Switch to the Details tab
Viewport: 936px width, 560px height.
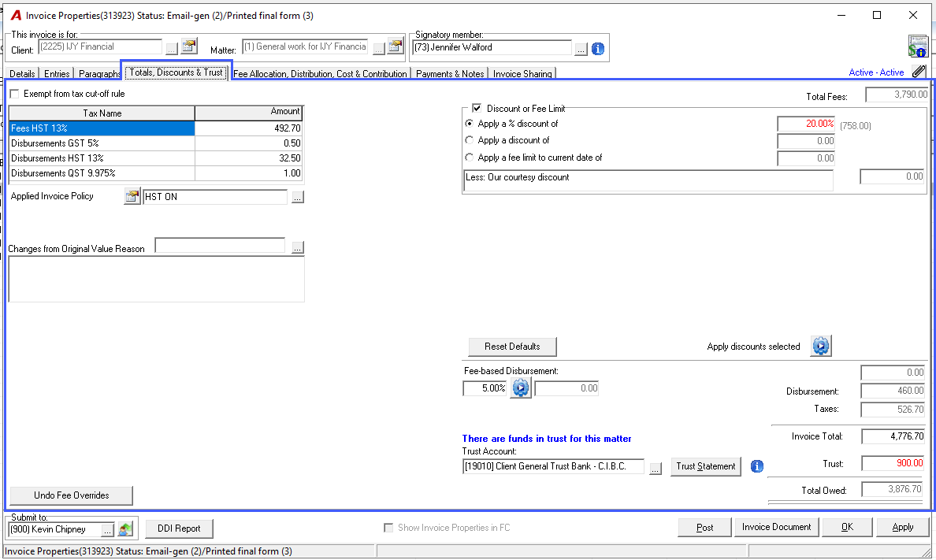click(x=22, y=73)
